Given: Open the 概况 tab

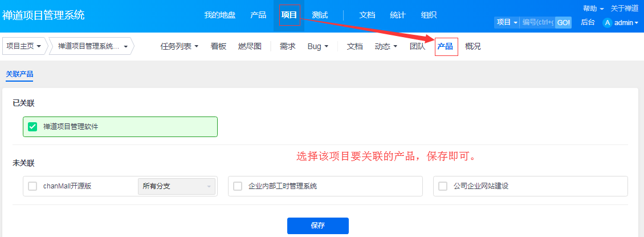Looking at the screenshot, I should [x=472, y=46].
